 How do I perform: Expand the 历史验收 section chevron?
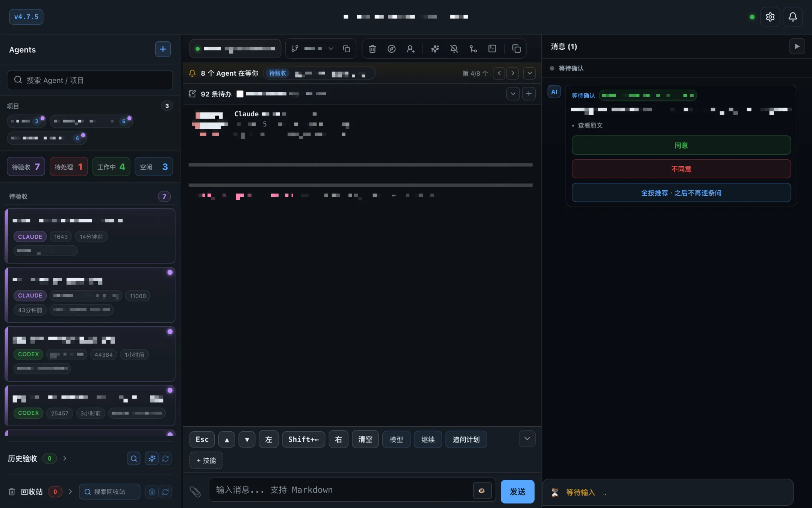[x=65, y=458]
